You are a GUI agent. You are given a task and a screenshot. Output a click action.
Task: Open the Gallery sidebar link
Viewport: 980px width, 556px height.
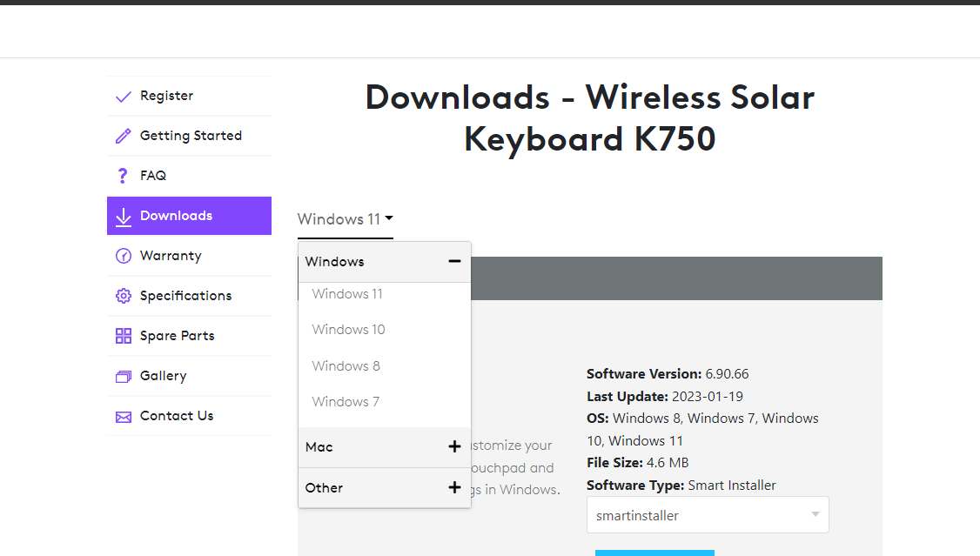pyautogui.click(x=190, y=376)
